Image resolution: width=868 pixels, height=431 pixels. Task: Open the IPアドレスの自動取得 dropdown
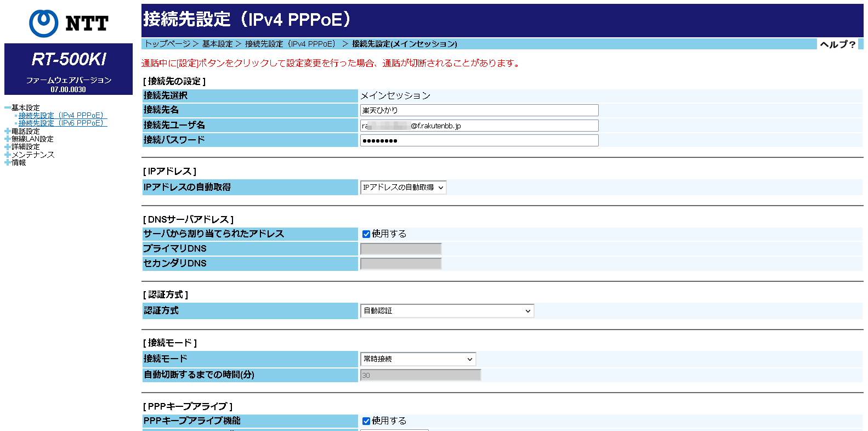click(403, 188)
